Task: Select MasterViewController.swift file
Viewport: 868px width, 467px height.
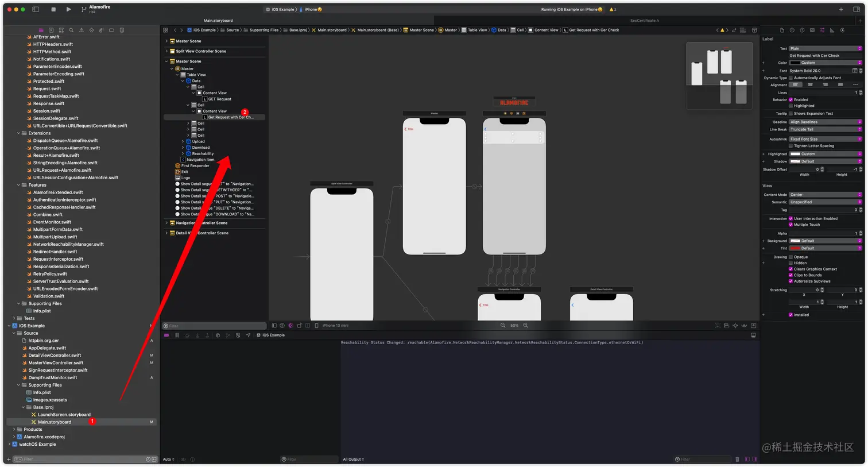Action: click(56, 363)
